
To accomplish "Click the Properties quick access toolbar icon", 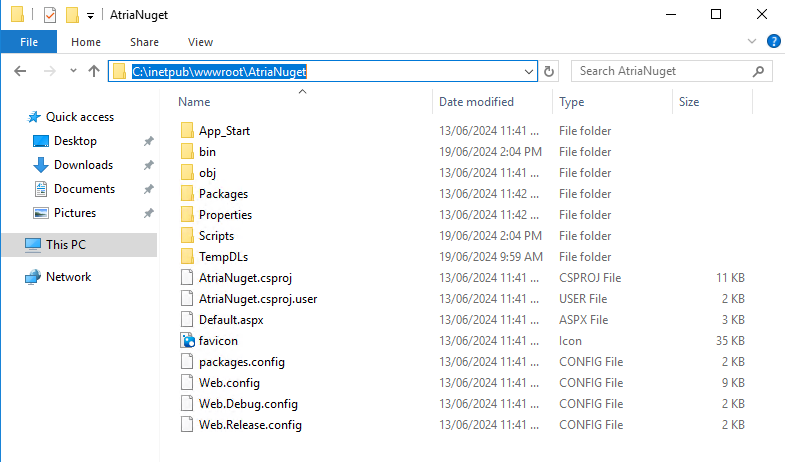I will 50,15.
